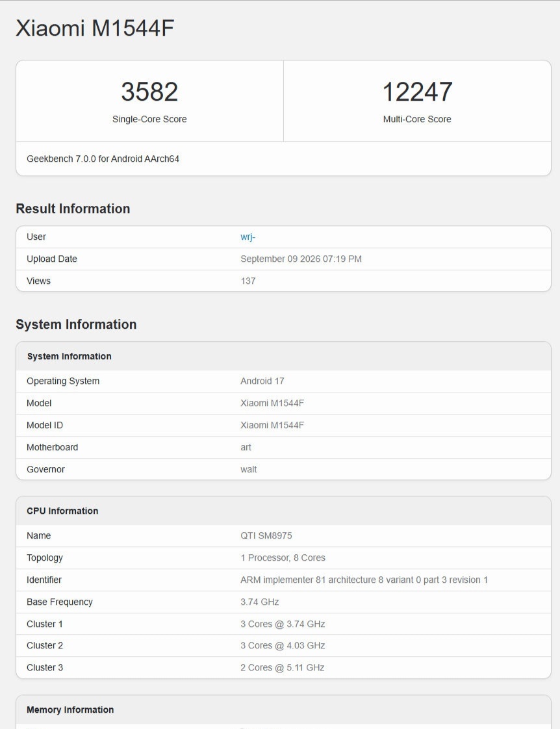Click the Xiaomi M1544F page title

click(x=95, y=28)
